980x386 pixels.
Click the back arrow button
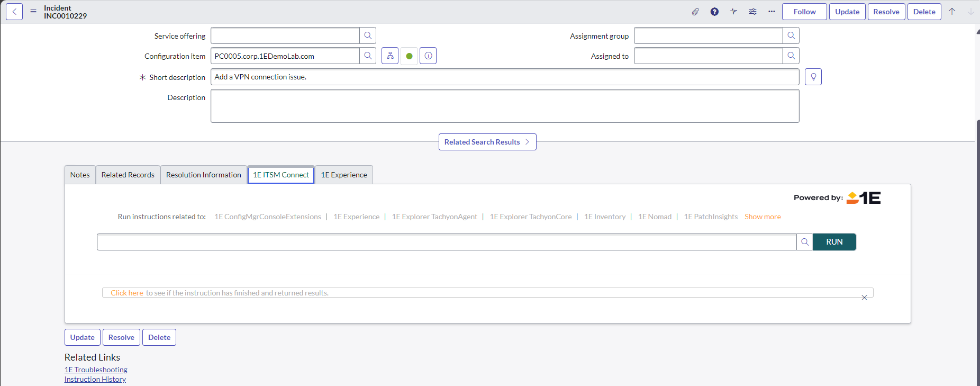coord(14,12)
